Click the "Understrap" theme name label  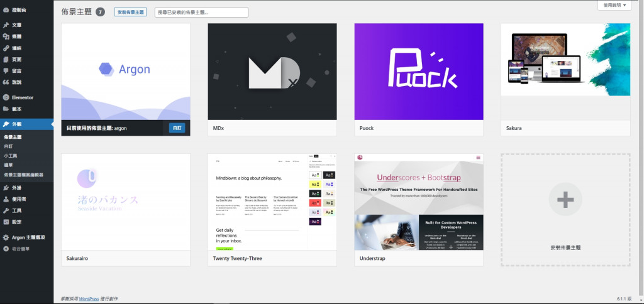pyautogui.click(x=372, y=258)
